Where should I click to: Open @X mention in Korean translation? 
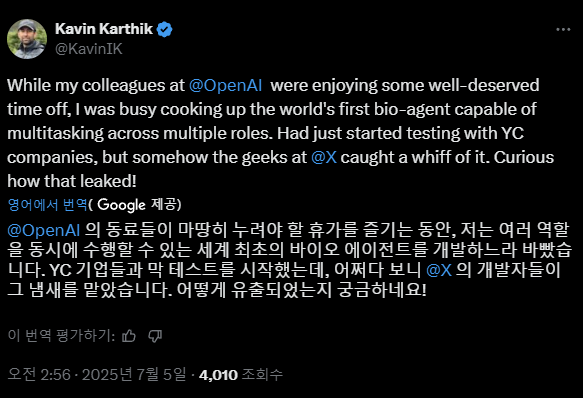(439, 270)
